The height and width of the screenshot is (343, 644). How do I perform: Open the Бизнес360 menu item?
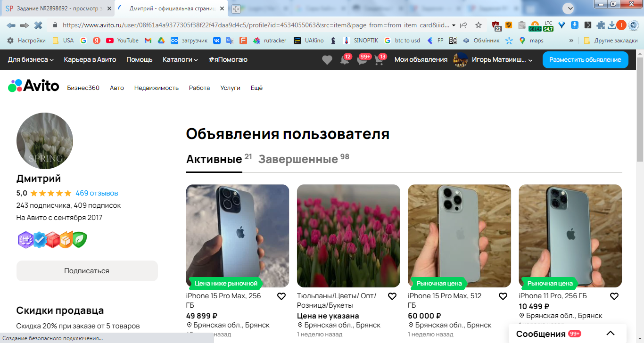tap(83, 88)
